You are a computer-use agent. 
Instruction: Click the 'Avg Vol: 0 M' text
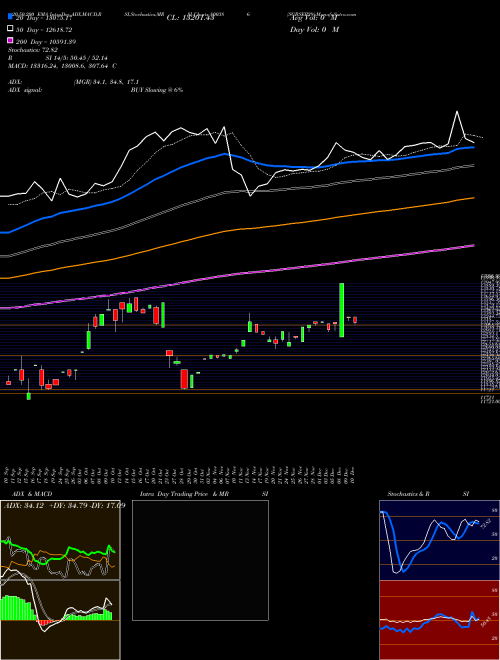coord(313,18)
